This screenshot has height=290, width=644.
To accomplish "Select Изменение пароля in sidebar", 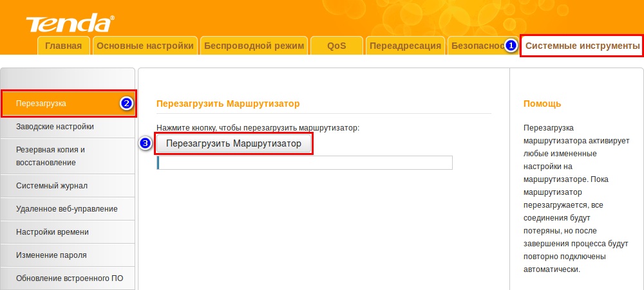I will click(x=68, y=255).
